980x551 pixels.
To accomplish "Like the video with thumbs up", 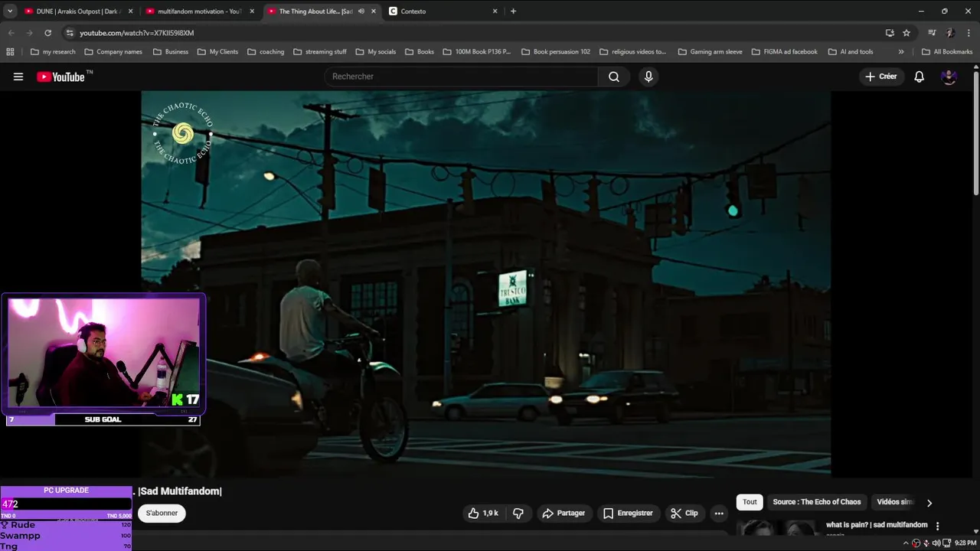I will (x=483, y=514).
